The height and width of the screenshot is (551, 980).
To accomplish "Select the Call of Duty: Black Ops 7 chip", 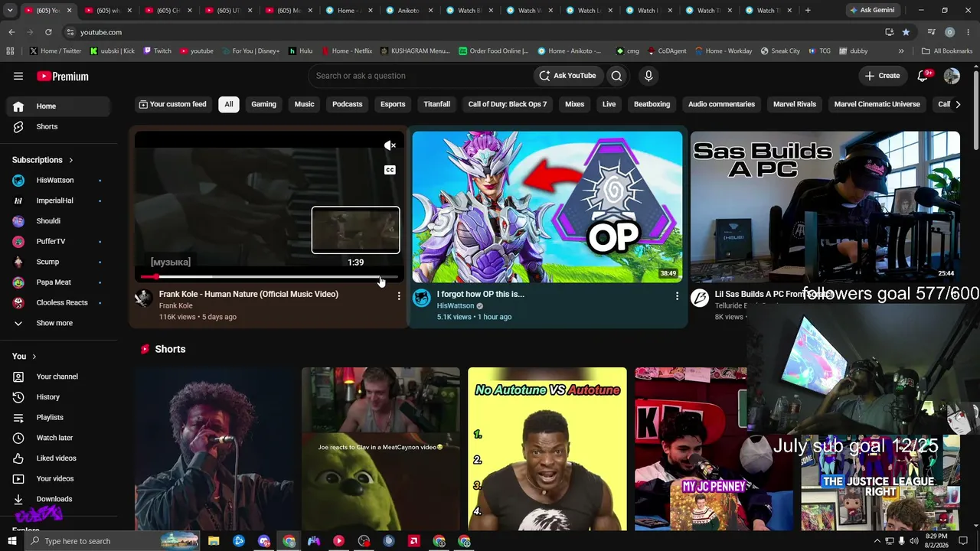I will [508, 104].
